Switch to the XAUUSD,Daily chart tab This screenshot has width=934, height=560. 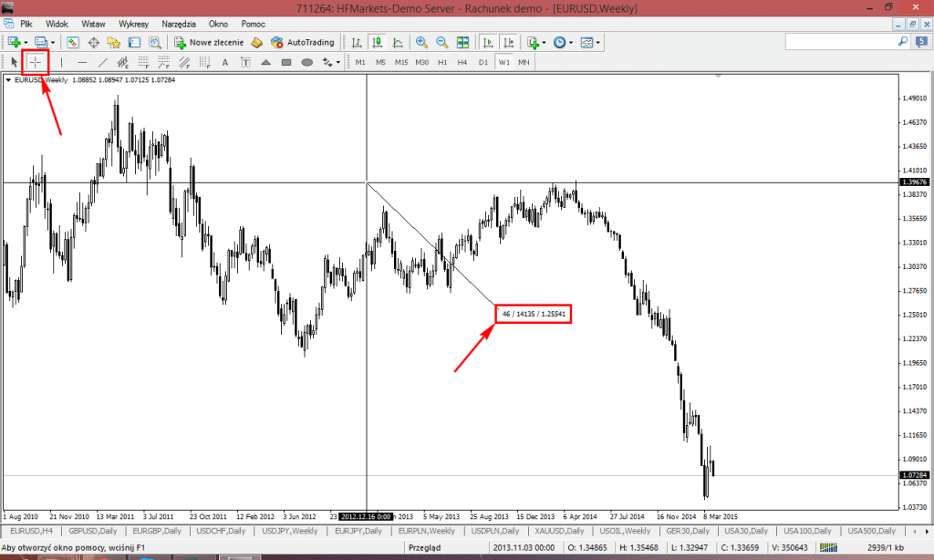tap(558, 531)
